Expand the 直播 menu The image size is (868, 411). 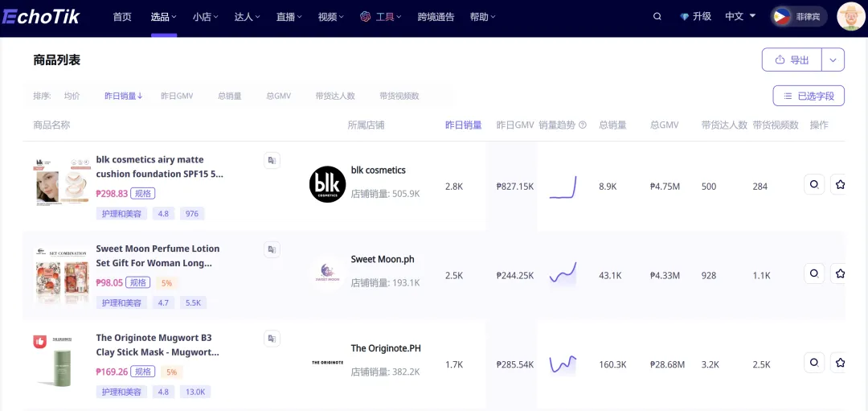289,17
